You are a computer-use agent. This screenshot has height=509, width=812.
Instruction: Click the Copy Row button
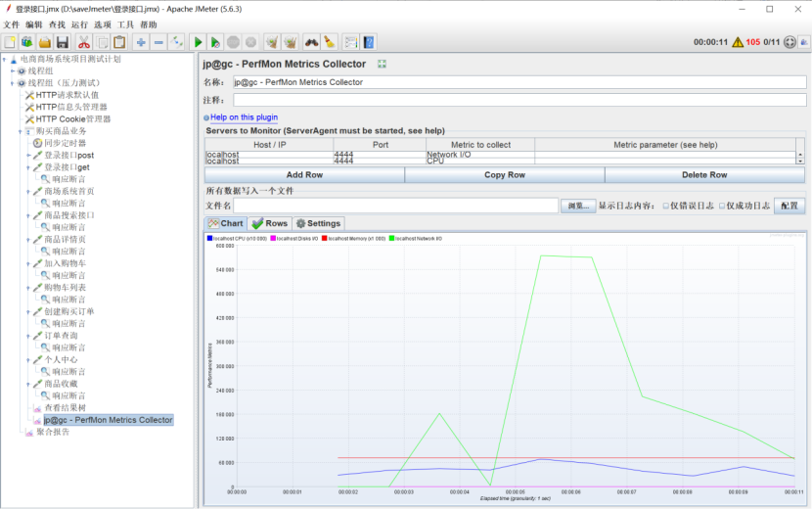[505, 175]
